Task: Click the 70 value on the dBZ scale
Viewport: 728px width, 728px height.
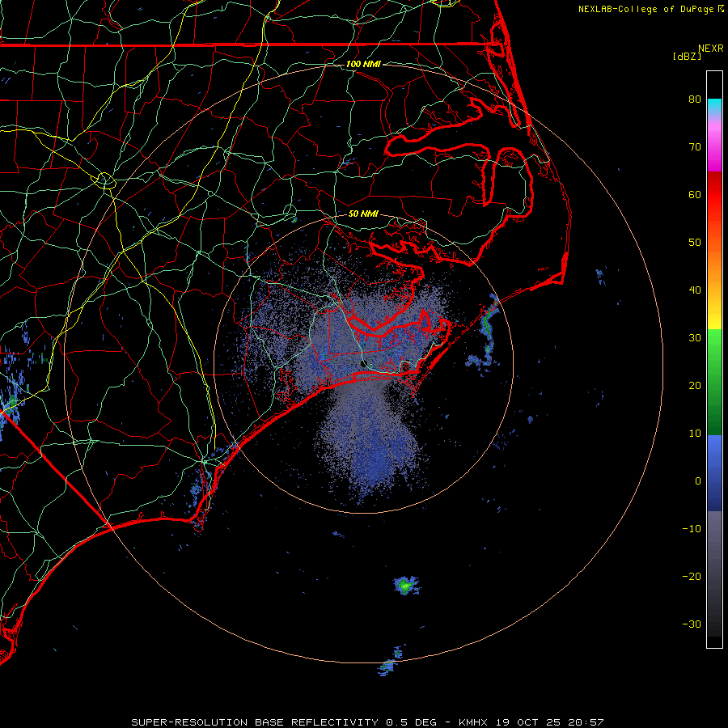Action: [x=695, y=147]
